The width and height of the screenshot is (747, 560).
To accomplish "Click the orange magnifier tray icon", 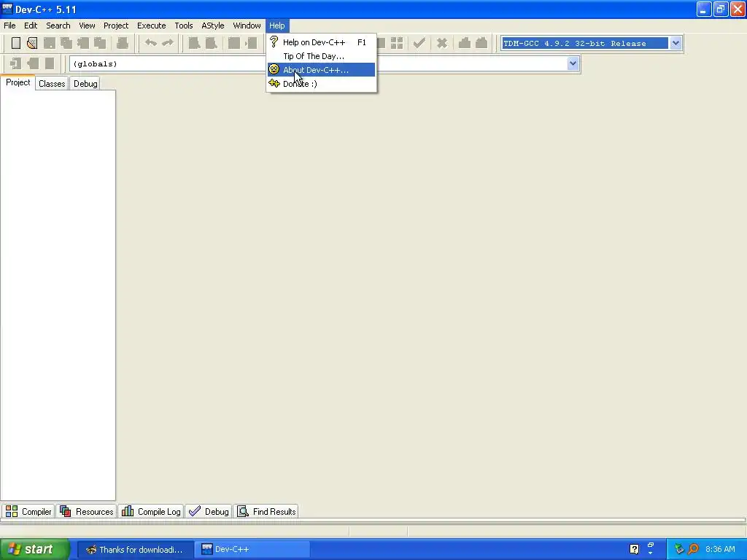I will point(694,549).
